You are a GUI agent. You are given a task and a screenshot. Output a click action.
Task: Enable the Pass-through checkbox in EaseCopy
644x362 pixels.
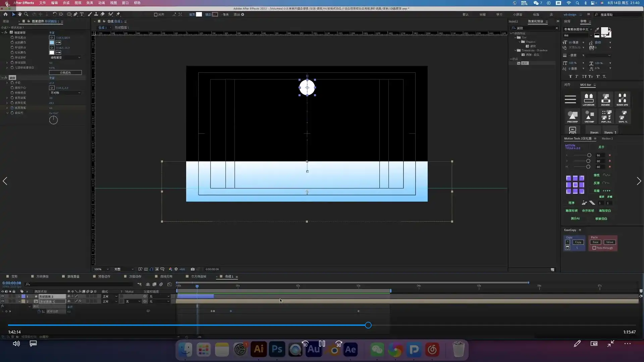594,248
